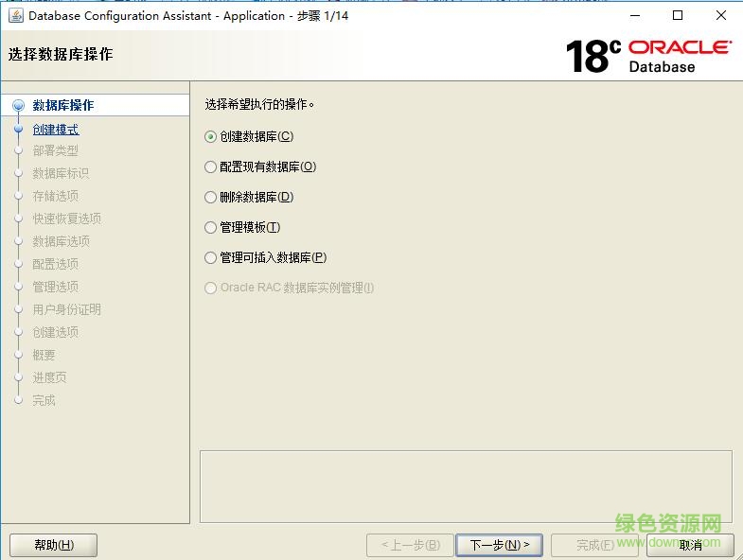Click the 取消 button

click(691, 545)
